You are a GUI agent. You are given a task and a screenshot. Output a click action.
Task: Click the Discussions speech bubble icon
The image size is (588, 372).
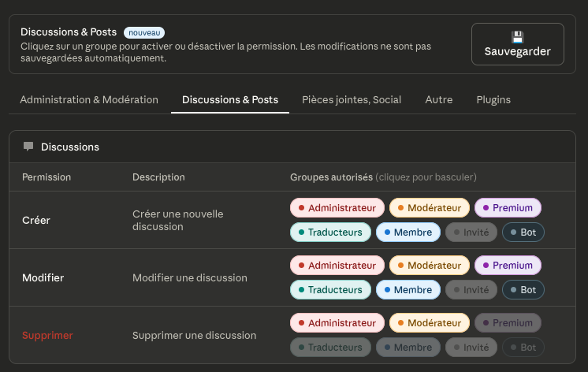point(28,147)
